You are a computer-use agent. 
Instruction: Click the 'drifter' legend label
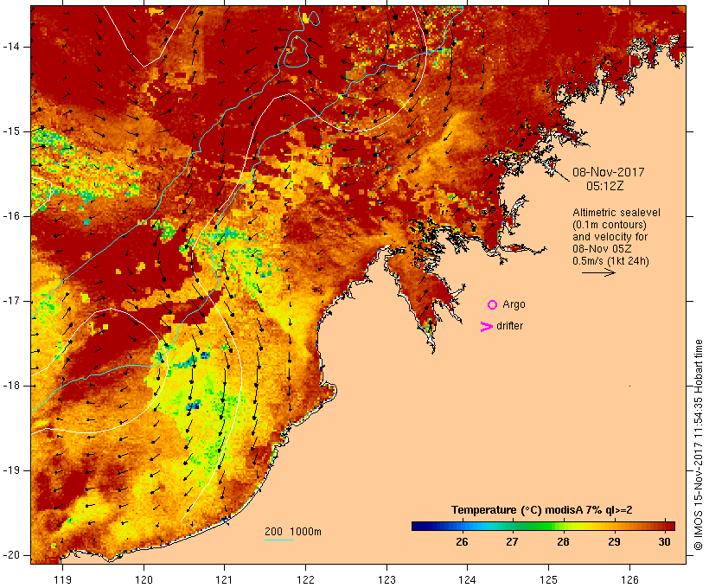click(x=509, y=326)
